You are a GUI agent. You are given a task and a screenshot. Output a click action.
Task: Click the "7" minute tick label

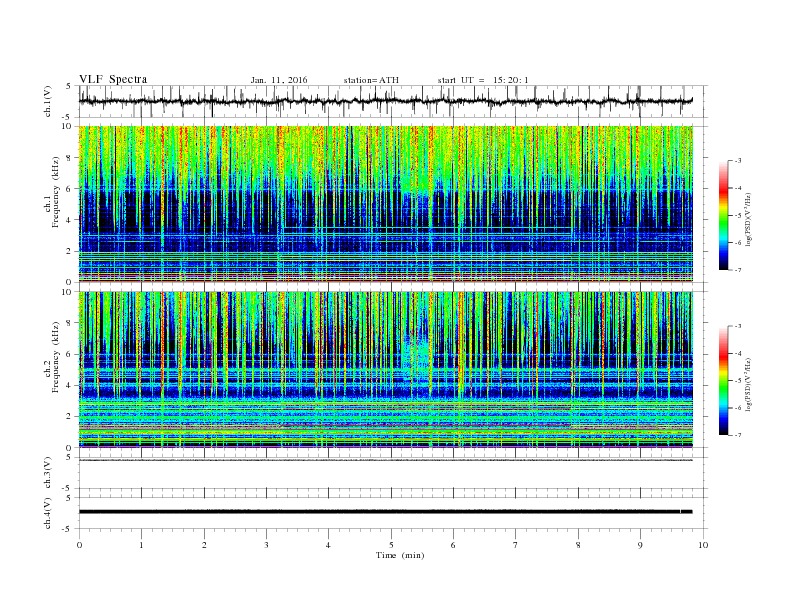[x=516, y=545]
